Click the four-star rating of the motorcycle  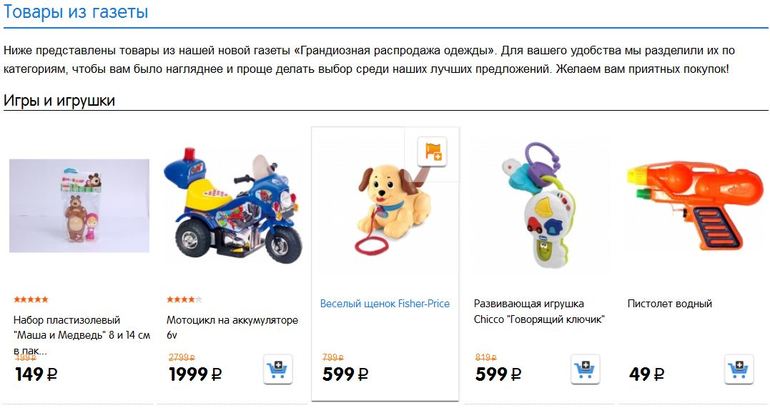pyautogui.click(x=184, y=299)
